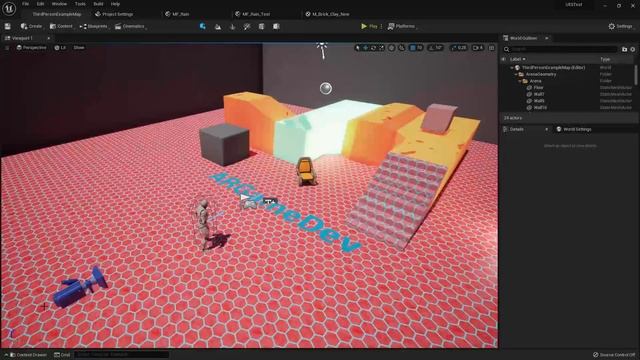Switch to Landscape mode icon
The height and width of the screenshot is (360, 640).
coord(218,27)
